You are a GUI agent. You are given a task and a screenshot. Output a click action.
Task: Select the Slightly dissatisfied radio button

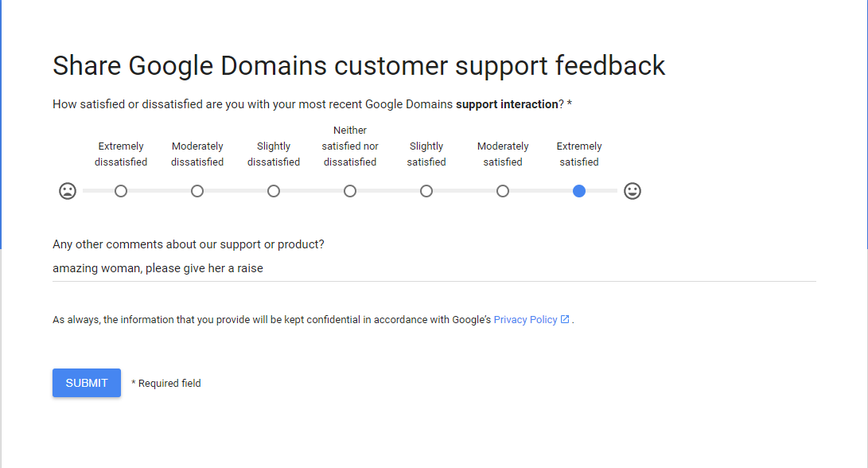(x=274, y=191)
